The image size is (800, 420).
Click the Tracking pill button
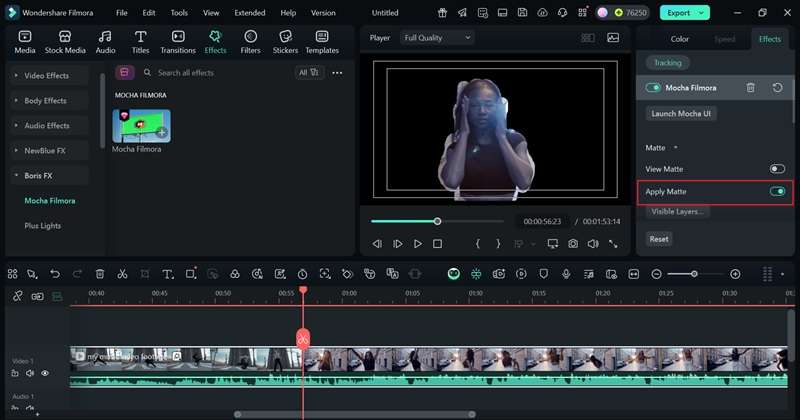click(668, 63)
